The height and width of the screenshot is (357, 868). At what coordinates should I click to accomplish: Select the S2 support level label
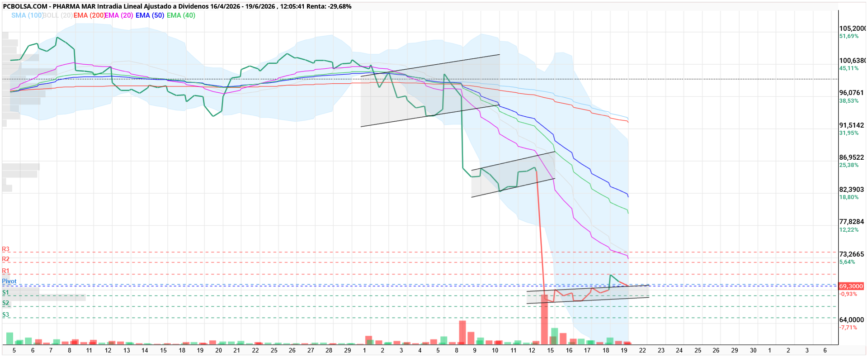5,303
